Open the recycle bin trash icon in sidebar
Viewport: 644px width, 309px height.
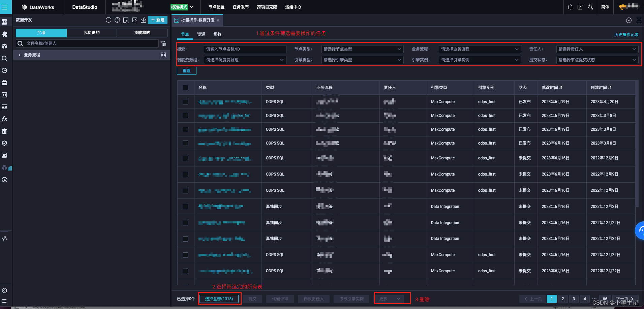point(5,131)
